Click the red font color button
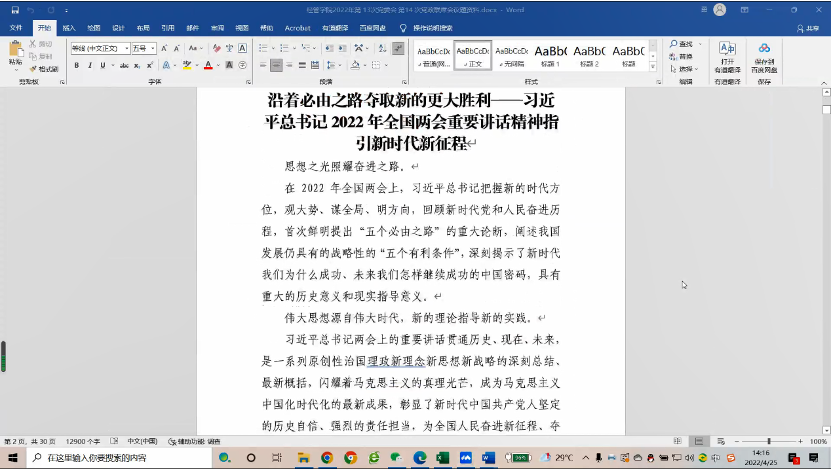 (207, 66)
